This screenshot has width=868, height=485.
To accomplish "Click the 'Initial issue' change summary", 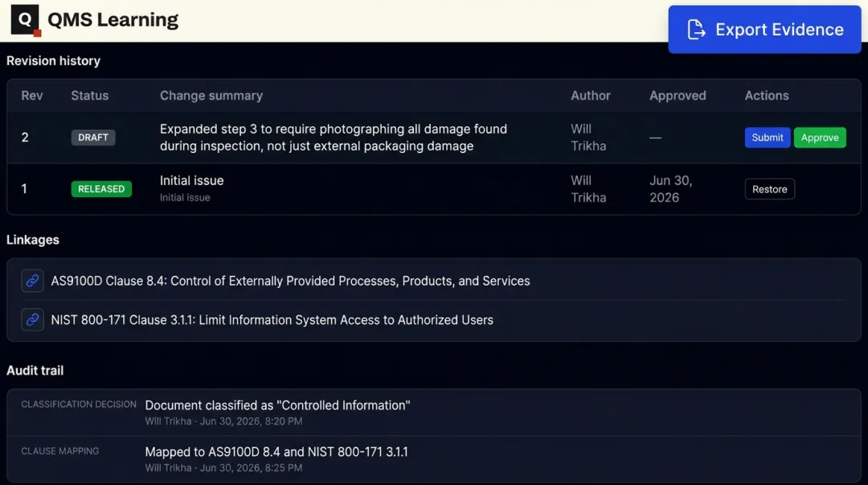I will tap(191, 181).
